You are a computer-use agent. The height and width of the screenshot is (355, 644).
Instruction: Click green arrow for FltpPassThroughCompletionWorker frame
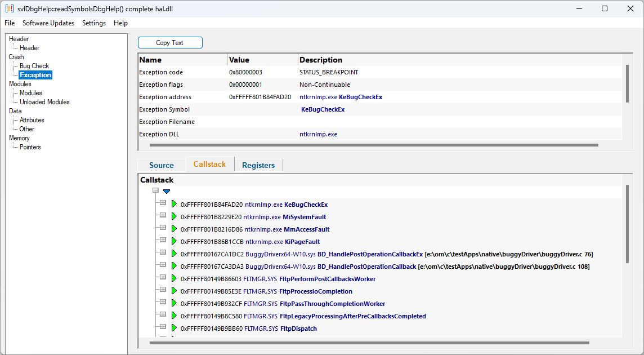pos(174,303)
